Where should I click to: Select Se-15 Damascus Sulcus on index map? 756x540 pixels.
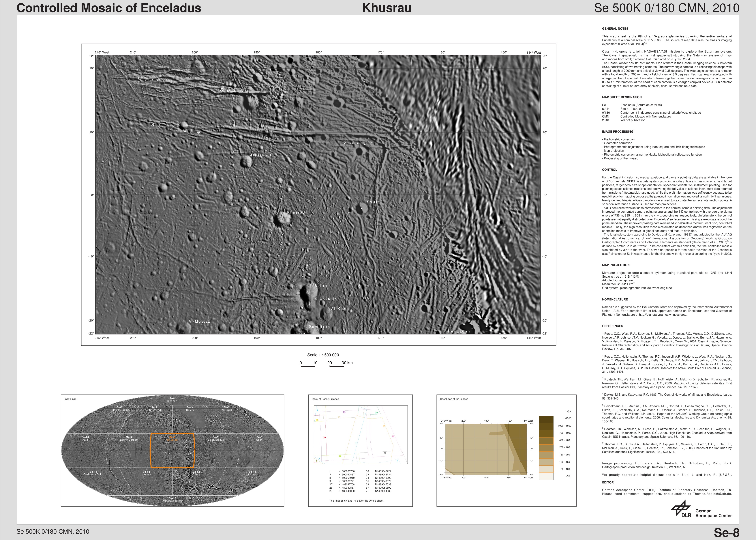click(172, 499)
